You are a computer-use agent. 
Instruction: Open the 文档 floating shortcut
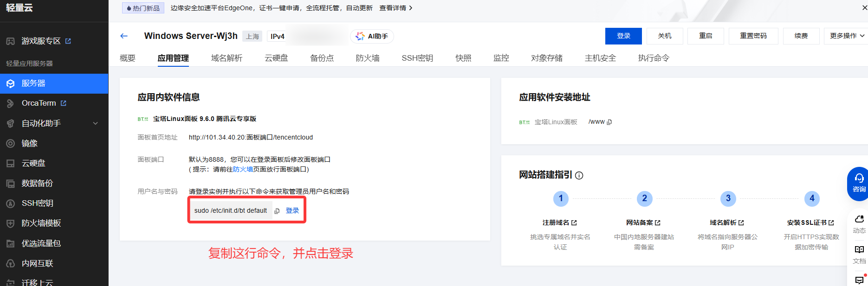[859, 254]
